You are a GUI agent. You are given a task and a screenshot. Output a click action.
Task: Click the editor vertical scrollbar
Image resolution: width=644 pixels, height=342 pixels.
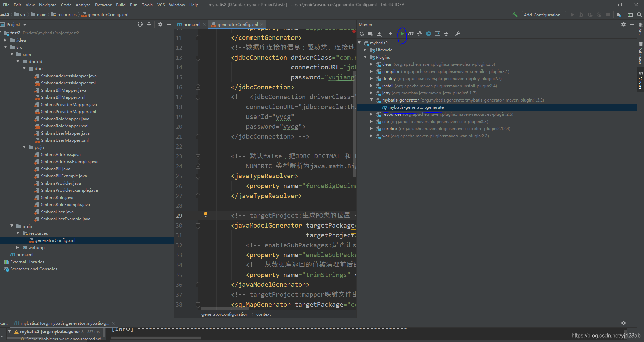pyautogui.click(x=355, y=124)
